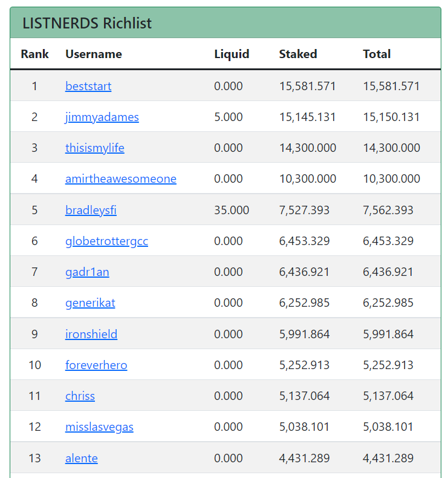Select rank number 1 cell

coord(34,86)
